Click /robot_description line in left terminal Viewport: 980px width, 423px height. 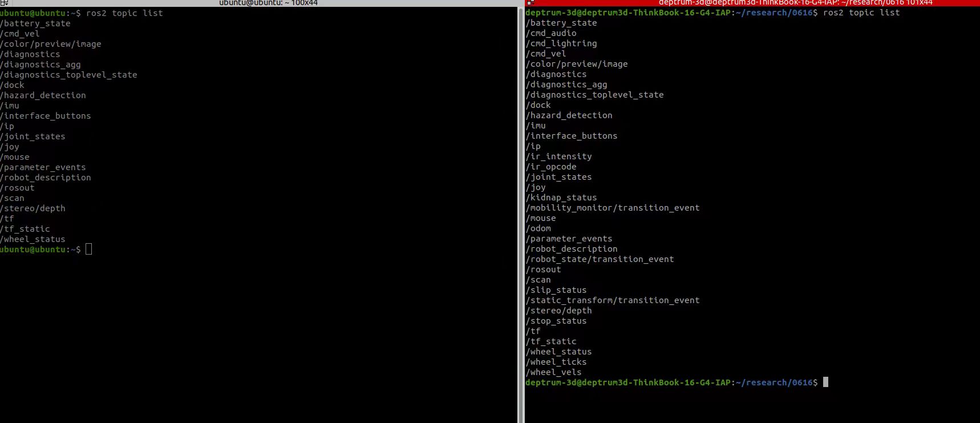pyautogui.click(x=46, y=178)
